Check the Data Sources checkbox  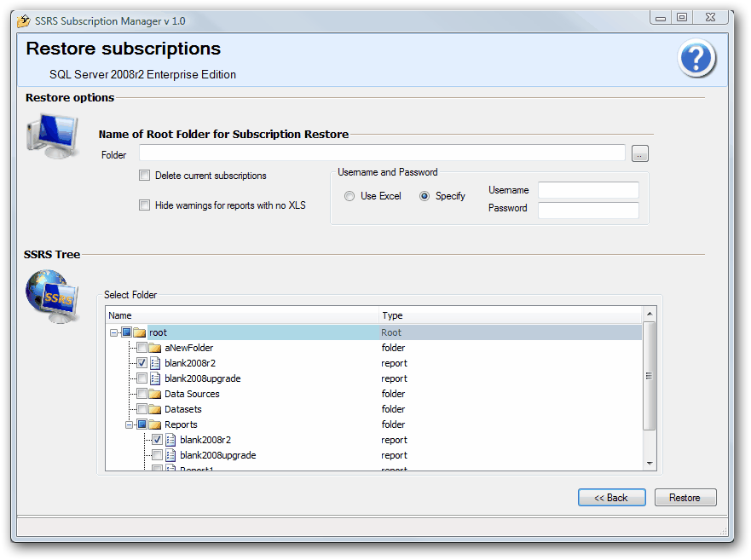tap(142, 393)
